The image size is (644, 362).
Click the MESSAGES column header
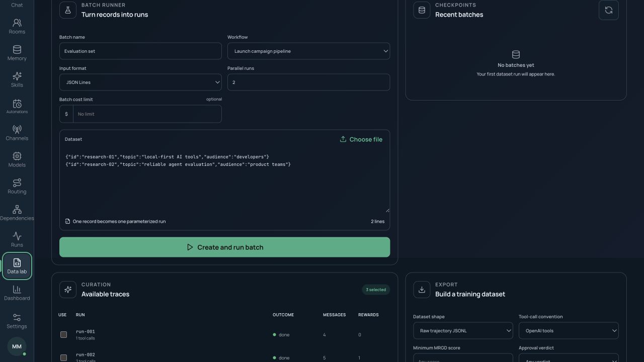click(x=334, y=315)
